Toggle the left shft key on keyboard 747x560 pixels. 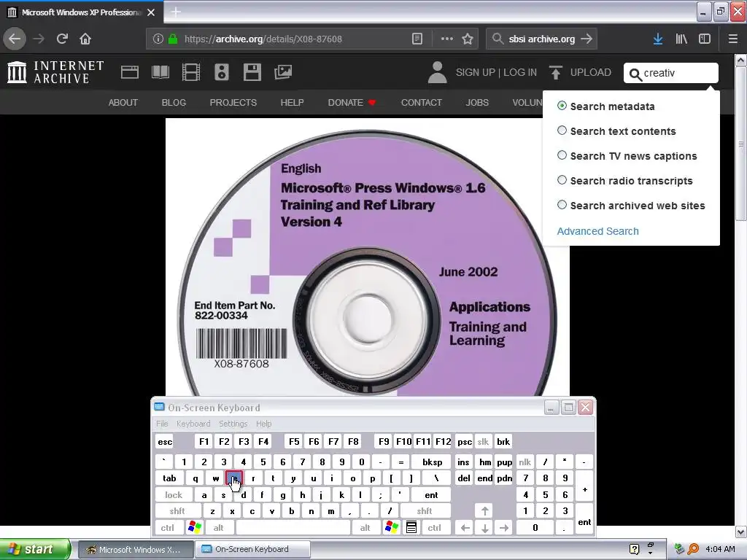(x=177, y=511)
